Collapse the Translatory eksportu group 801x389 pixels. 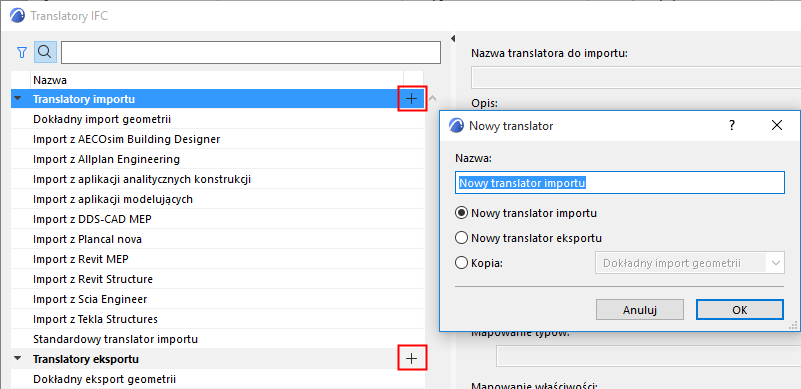coord(18,359)
